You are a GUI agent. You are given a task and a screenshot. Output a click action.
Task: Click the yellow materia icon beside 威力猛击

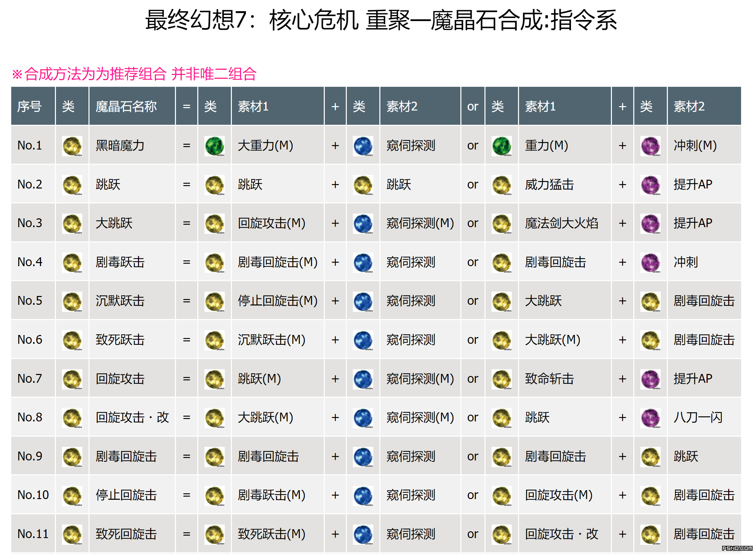click(502, 185)
